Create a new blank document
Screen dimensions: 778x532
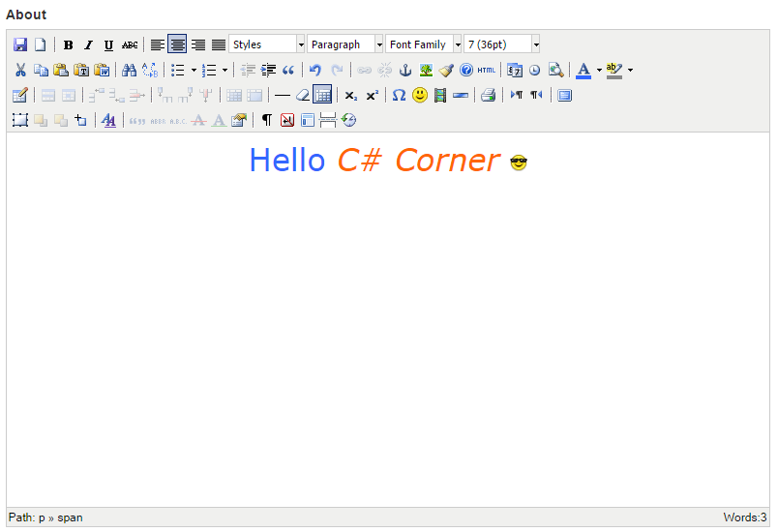coord(41,44)
